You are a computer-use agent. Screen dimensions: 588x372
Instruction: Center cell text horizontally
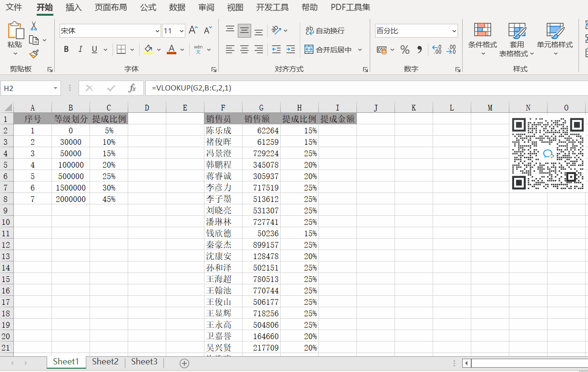[244, 49]
